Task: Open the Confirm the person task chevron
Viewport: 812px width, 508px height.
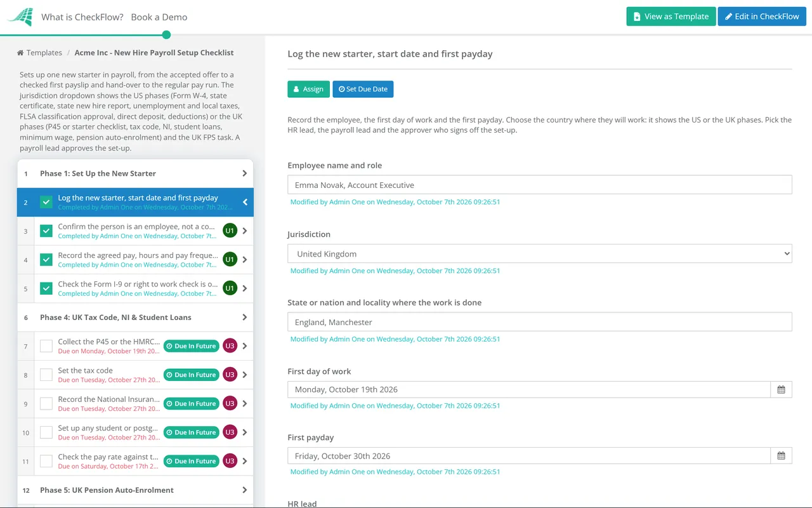Action: click(x=245, y=231)
